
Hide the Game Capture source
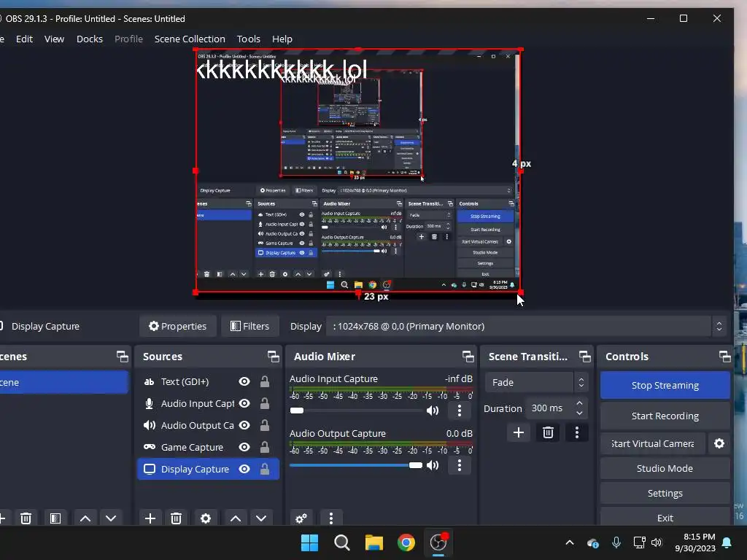244,447
